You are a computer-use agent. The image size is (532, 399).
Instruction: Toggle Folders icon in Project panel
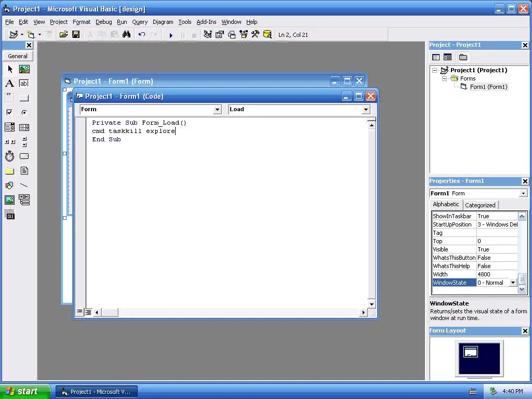(x=463, y=57)
